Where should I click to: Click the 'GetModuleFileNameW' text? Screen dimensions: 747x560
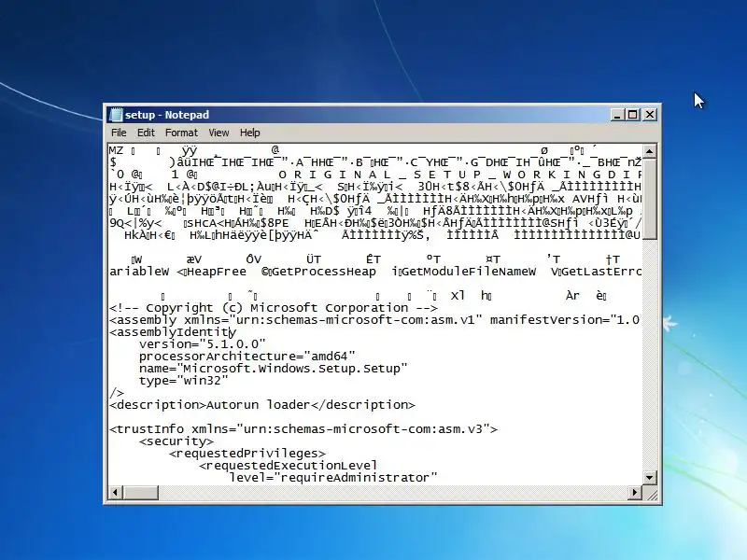469,272
